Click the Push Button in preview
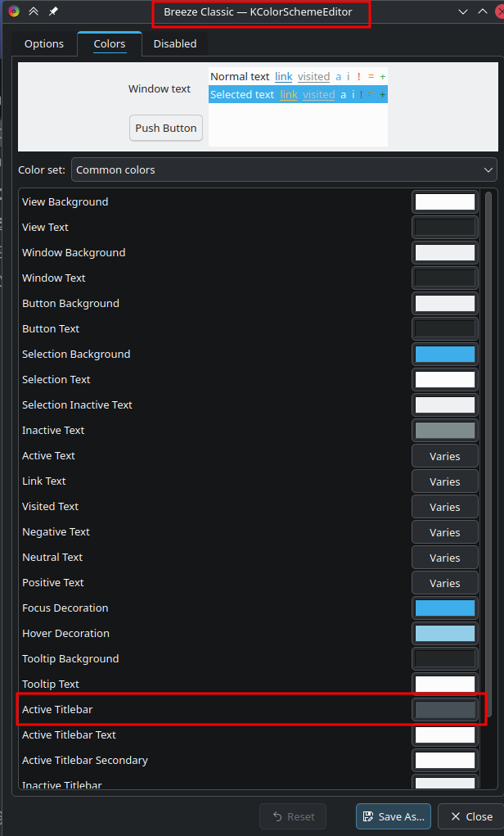The image size is (504, 836). (166, 128)
